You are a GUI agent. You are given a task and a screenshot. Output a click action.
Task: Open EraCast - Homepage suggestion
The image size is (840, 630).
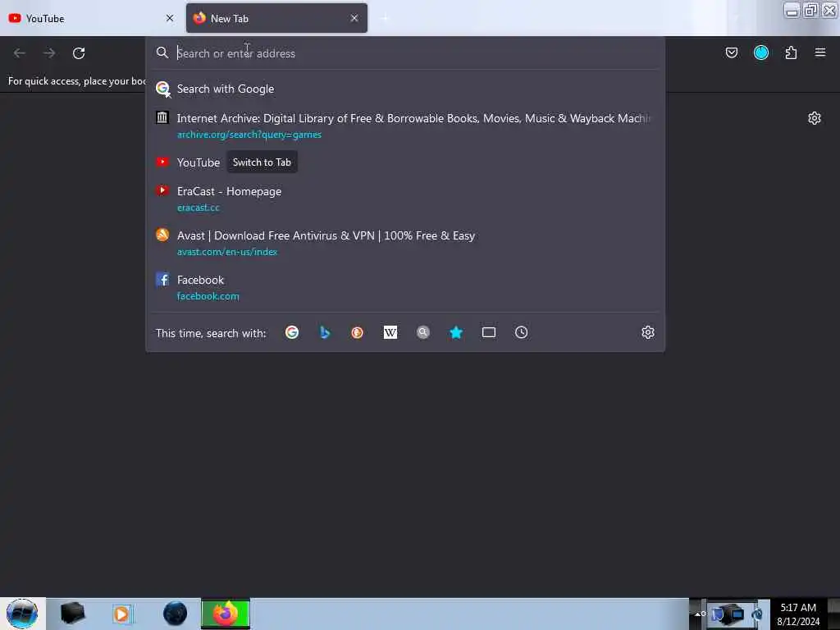tap(405, 199)
